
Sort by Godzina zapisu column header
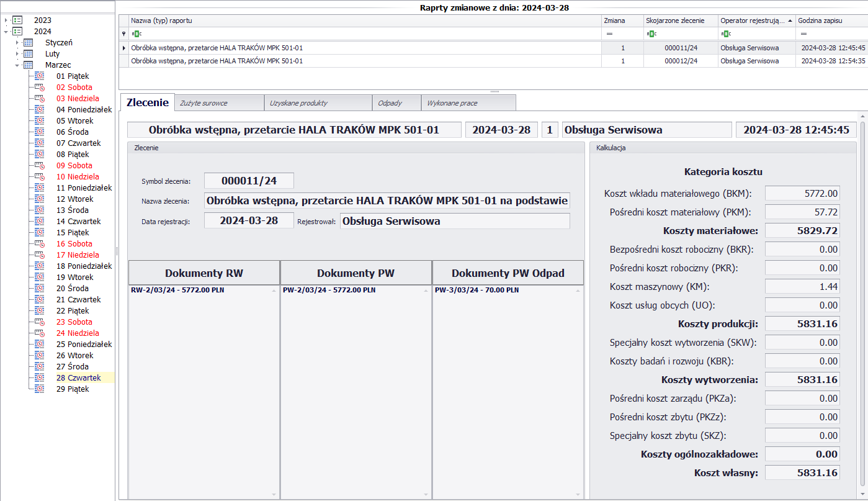831,20
